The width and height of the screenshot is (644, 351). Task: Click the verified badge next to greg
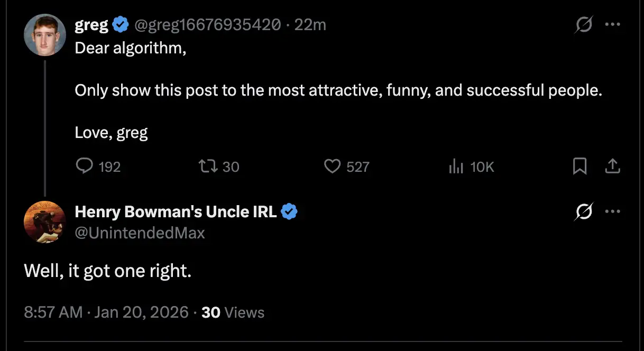coord(122,24)
